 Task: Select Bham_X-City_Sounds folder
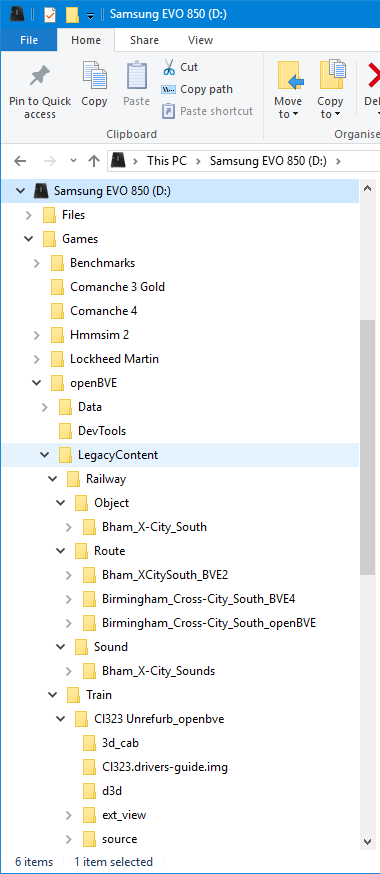click(158, 671)
